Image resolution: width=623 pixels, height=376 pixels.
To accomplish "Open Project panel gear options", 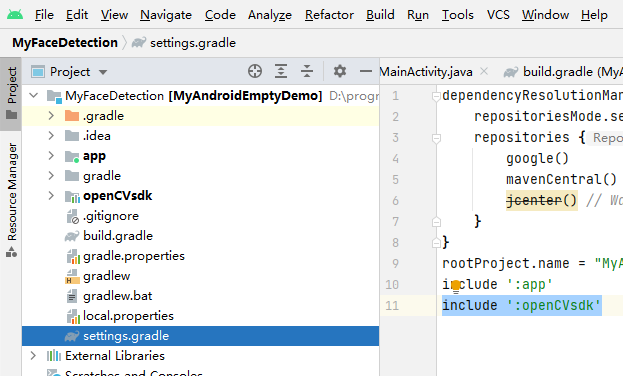I will 340,72.
